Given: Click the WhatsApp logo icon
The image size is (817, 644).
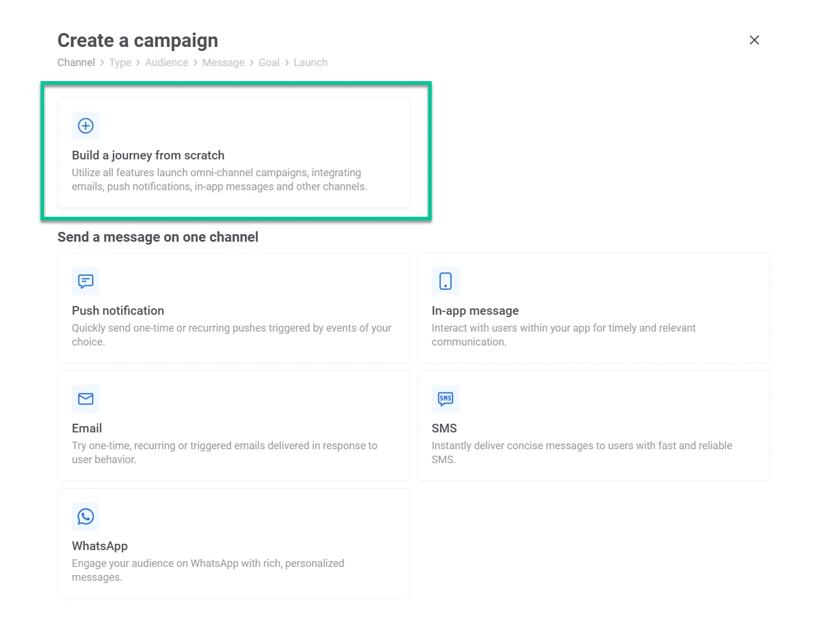Looking at the screenshot, I should [x=86, y=516].
